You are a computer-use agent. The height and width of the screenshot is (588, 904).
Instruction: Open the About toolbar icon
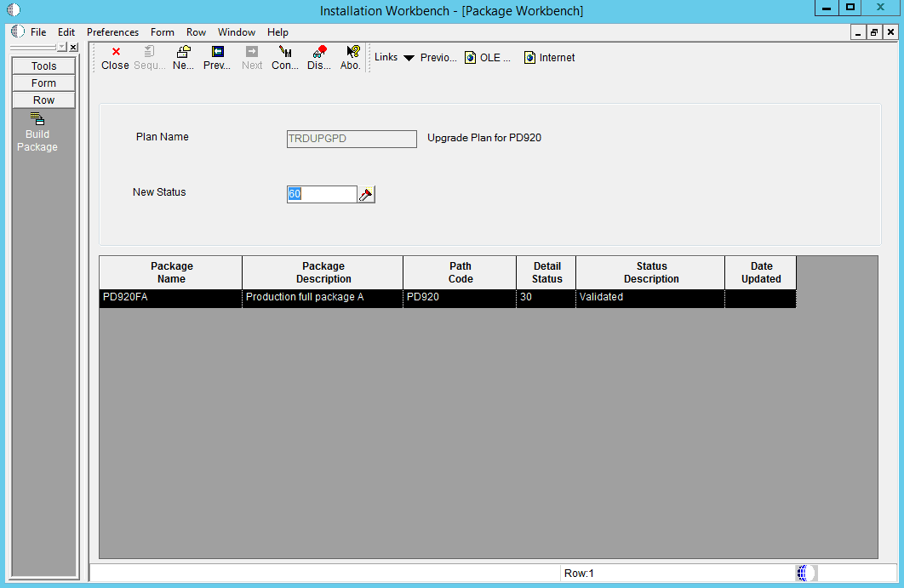pyautogui.click(x=352, y=52)
